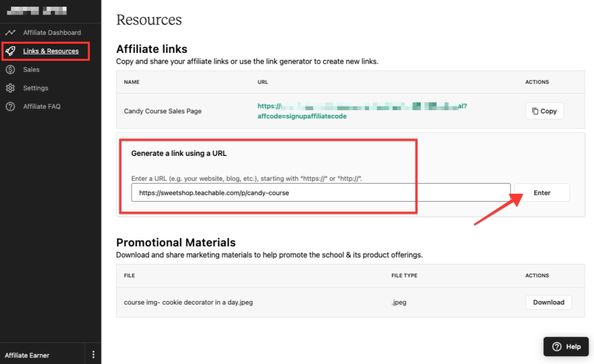This screenshot has height=364, width=594.
Task: Click the dollar sign Sales icon
Action: pos(10,70)
